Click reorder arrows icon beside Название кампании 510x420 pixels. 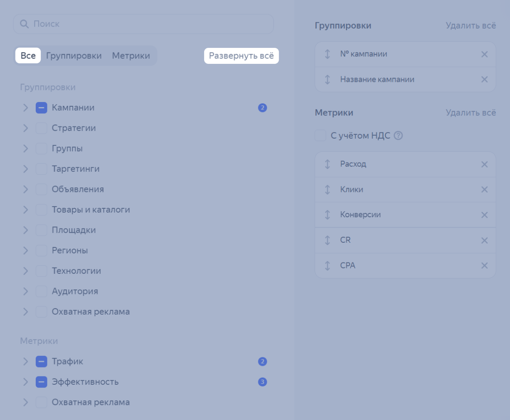pyautogui.click(x=328, y=79)
